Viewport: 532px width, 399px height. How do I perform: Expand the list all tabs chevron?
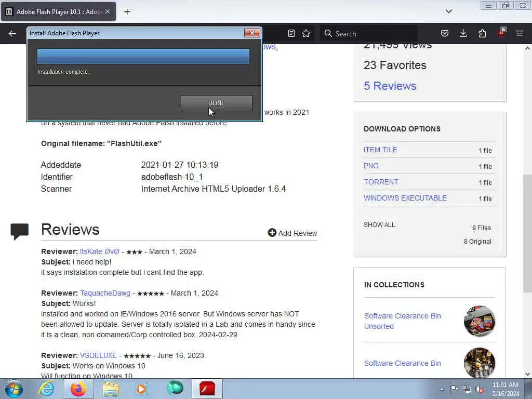pos(449,11)
